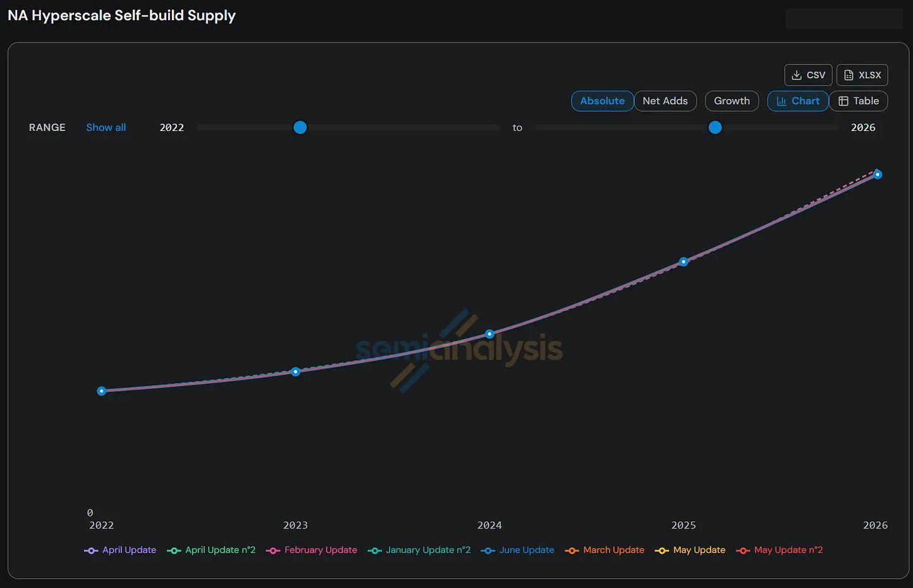The height and width of the screenshot is (588, 913).
Task: Select the Table display mode
Action: [858, 101]
